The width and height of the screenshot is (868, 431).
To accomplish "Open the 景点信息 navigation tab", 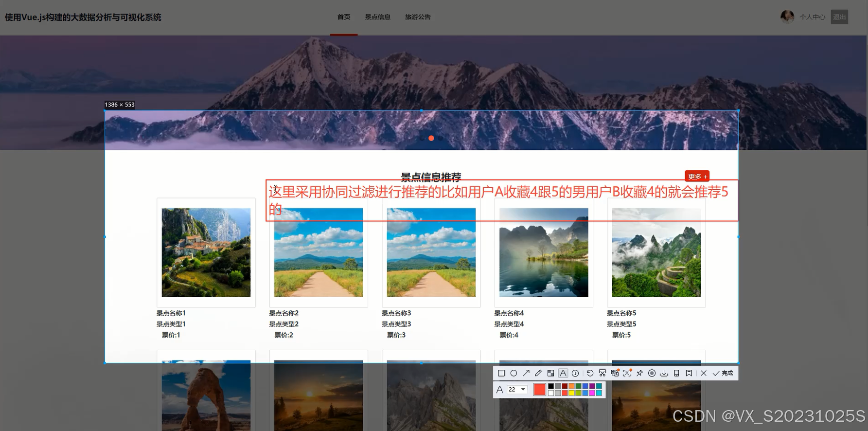I will click(378, 17).
